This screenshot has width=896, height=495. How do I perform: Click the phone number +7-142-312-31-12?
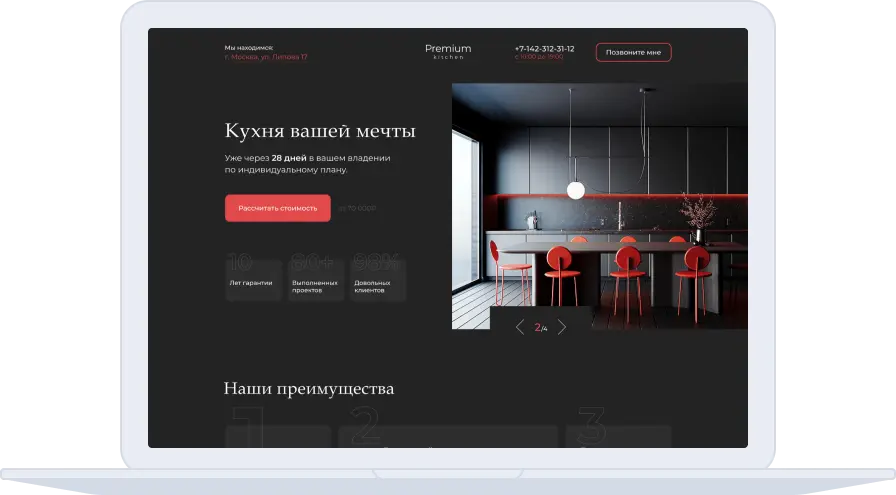click(x=544, y=48)
